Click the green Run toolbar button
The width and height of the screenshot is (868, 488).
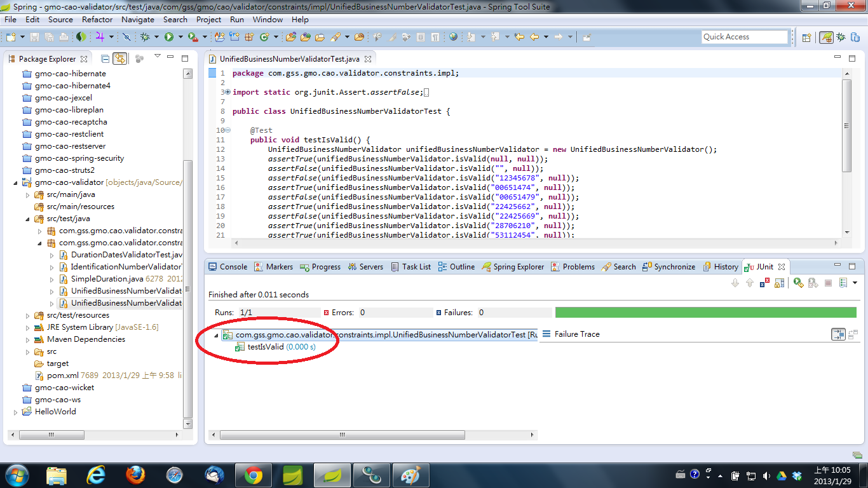[168, 37]
